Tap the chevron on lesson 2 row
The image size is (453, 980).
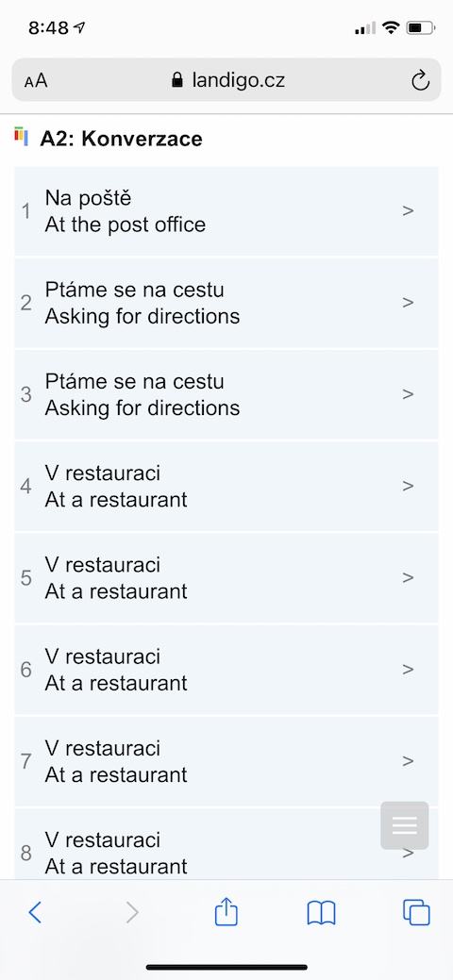point(408,303)
